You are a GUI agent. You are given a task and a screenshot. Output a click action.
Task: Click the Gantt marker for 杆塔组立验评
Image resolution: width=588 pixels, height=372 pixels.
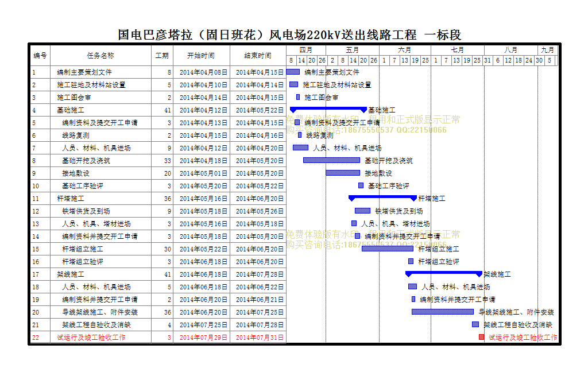coord(411,261)
